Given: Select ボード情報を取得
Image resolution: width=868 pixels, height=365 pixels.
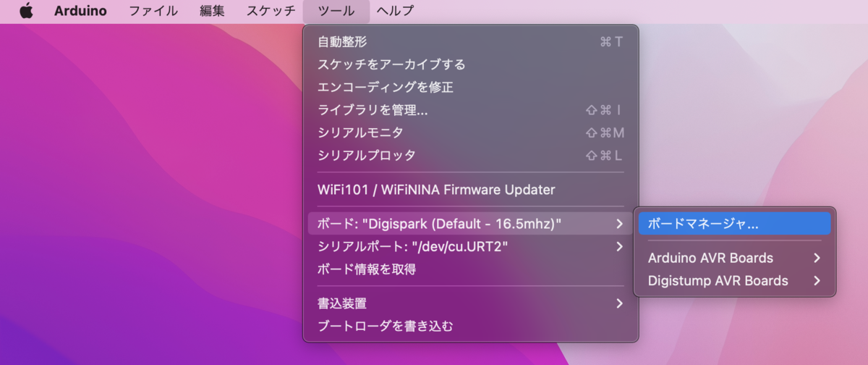Looking at the screenshot, I should coord(471,269).
